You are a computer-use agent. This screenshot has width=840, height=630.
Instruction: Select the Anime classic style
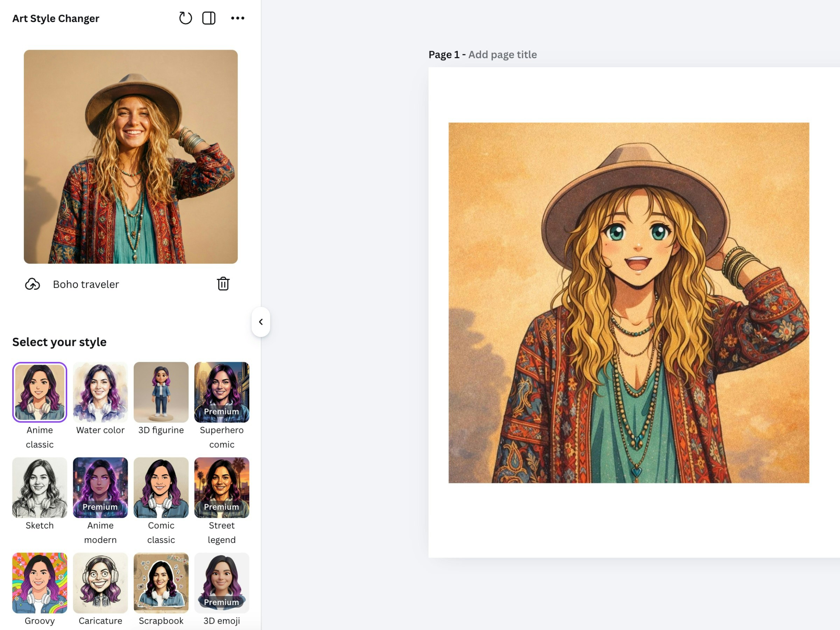coord(40,392)
